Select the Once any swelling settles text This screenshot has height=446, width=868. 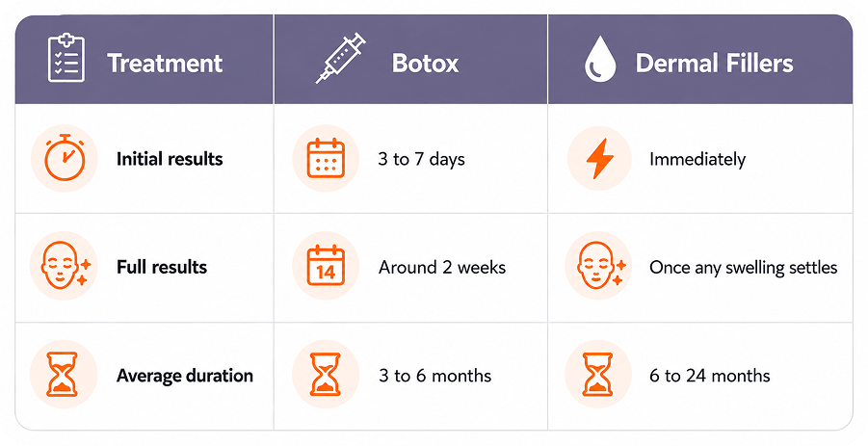tap(744, 268)
